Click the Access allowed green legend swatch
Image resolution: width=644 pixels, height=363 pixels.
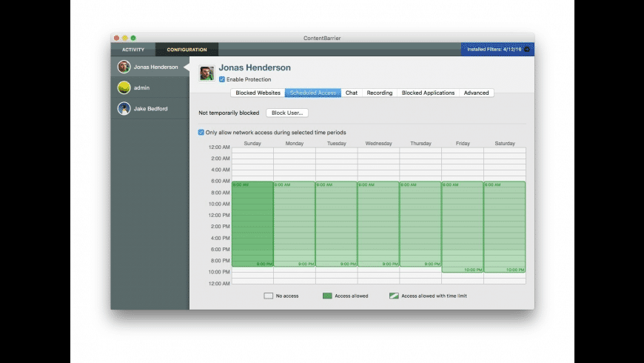[x=327, y=296]
